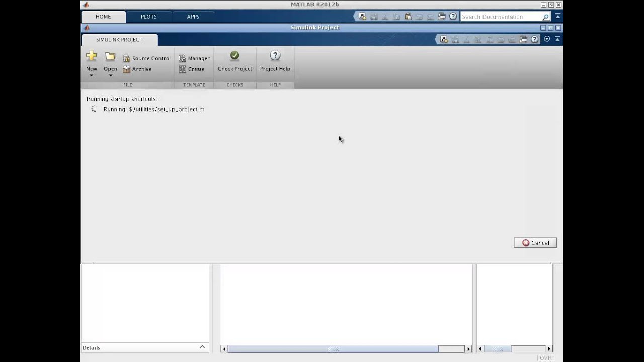Click the center pane horizontal scrollbar thumb
The image size is (644, 362).
click(x=333, y=349)
